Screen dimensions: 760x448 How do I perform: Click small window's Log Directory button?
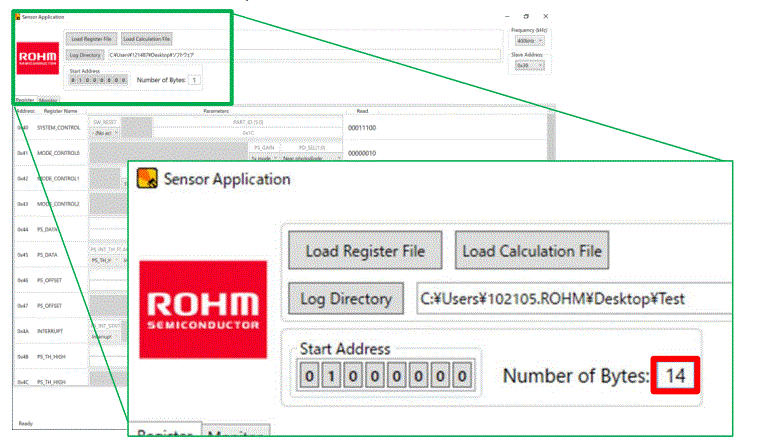85,55
